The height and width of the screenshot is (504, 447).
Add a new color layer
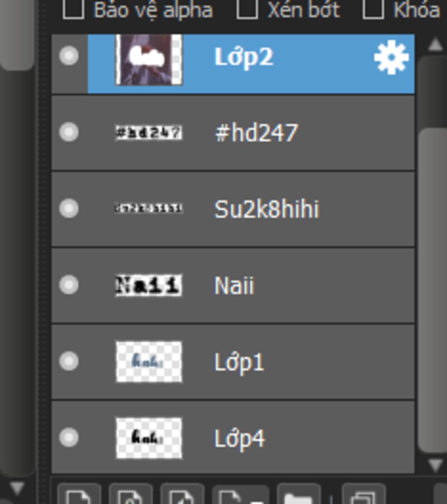[x=79, y=494]
